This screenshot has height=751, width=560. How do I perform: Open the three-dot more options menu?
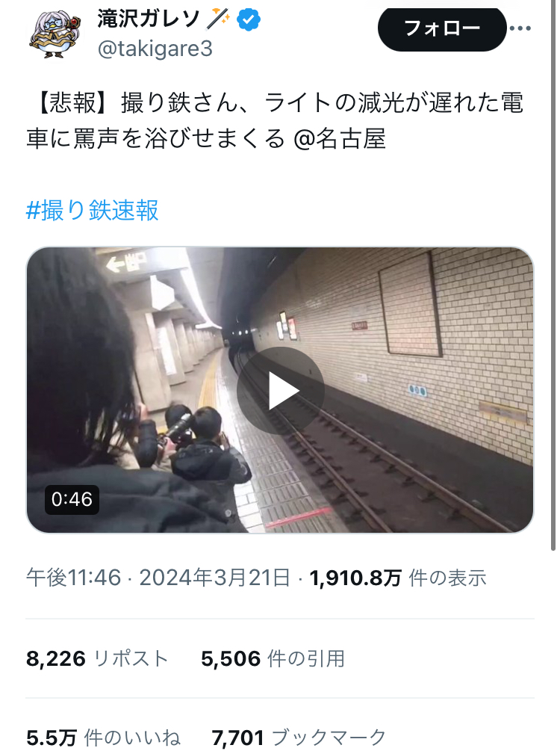pos(520,28)
